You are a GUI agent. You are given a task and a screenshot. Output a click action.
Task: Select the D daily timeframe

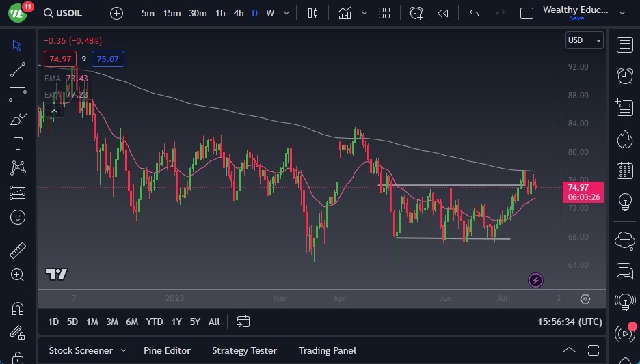point(255,13)
